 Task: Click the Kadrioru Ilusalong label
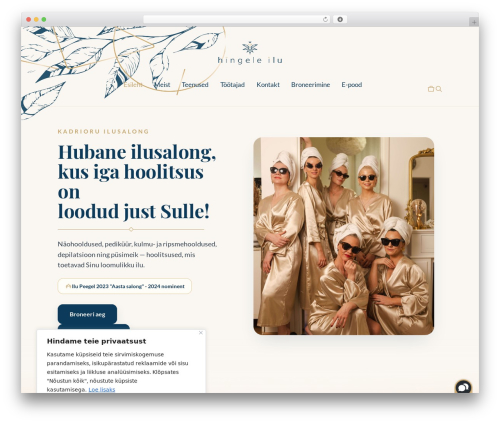[103, 131]
